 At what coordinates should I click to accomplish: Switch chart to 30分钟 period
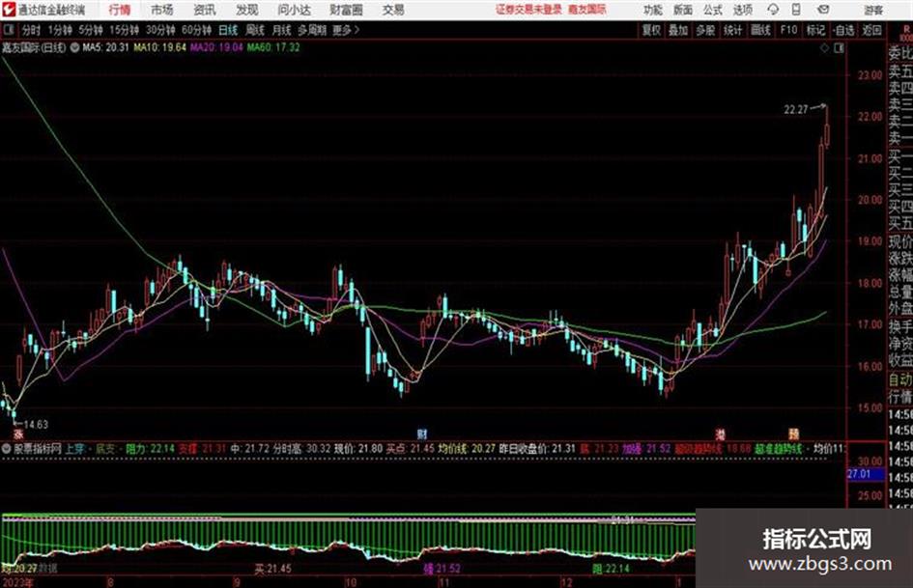click(x=160, y=30)
